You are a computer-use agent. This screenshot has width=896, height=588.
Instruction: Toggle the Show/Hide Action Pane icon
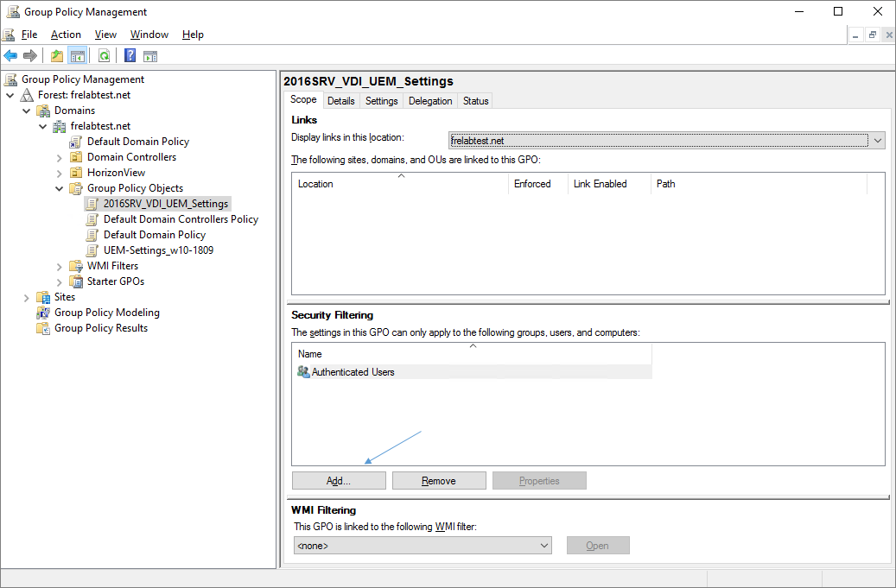tap(150, 56)
